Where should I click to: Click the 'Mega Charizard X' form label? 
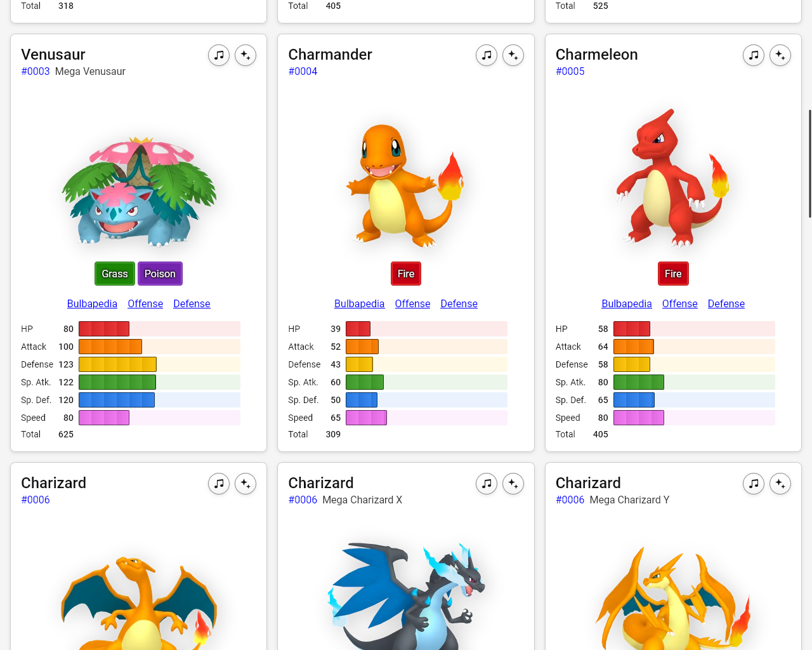(362, 500)
